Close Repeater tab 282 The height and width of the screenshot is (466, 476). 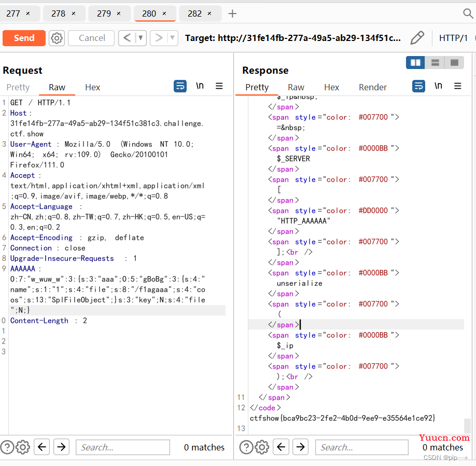tap(209, 13)
